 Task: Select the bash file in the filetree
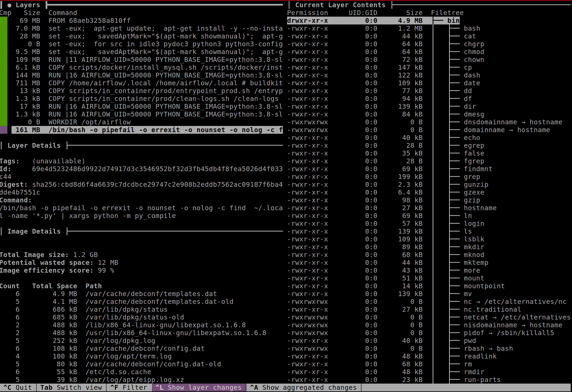tap(472, 29)
